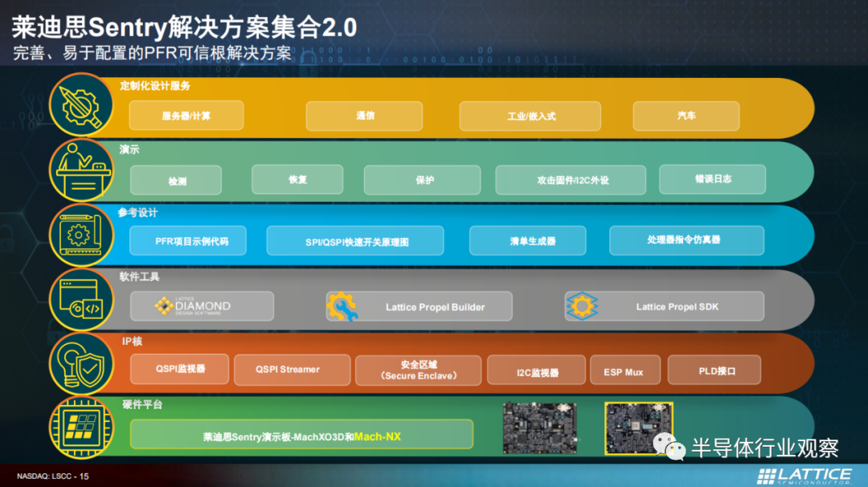The width and height of the screenshot is (868, 487).
Task: Click the subtitle 完善、易于配置的PFR可信根解决方案
Action: 152,53
